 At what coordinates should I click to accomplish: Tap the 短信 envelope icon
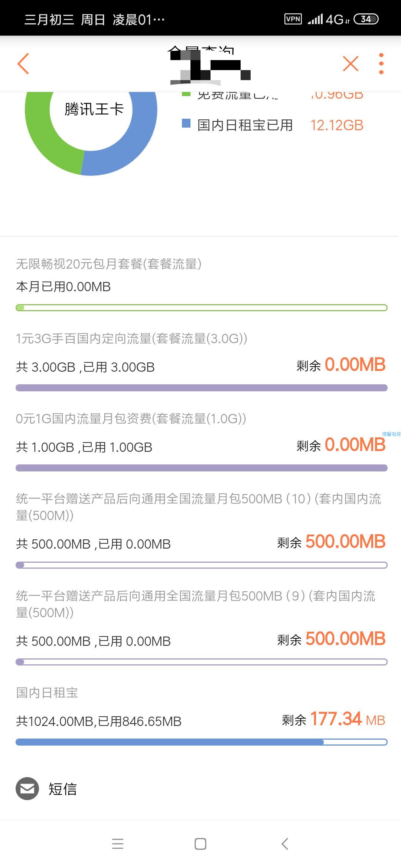coord(27,789)
